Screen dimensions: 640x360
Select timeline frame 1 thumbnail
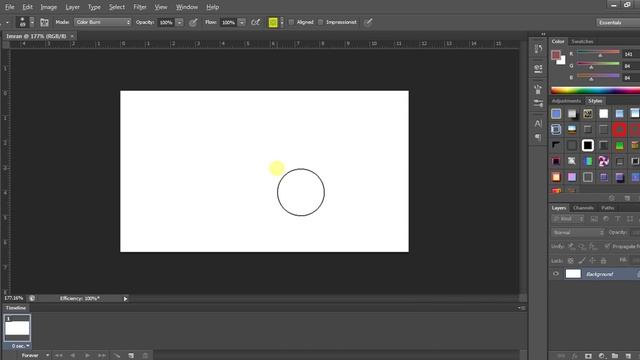17,328
